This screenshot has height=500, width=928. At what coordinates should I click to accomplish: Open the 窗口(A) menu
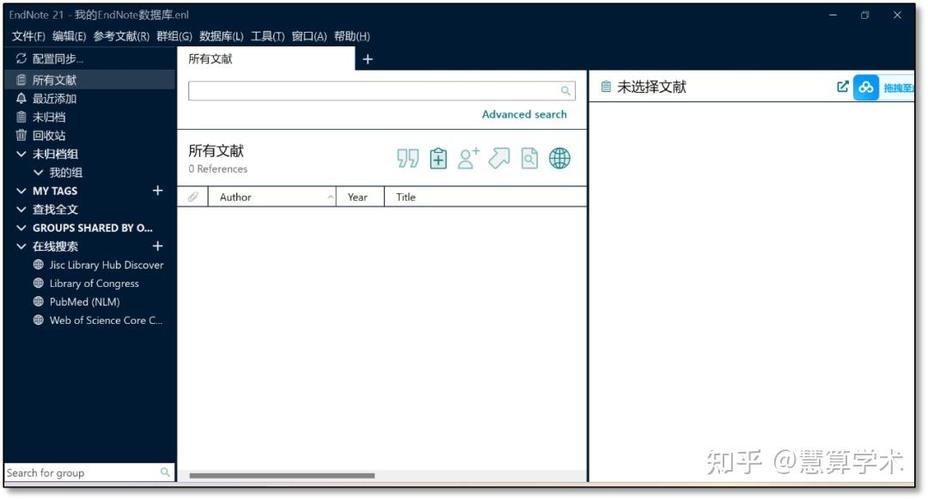(309, 36)
